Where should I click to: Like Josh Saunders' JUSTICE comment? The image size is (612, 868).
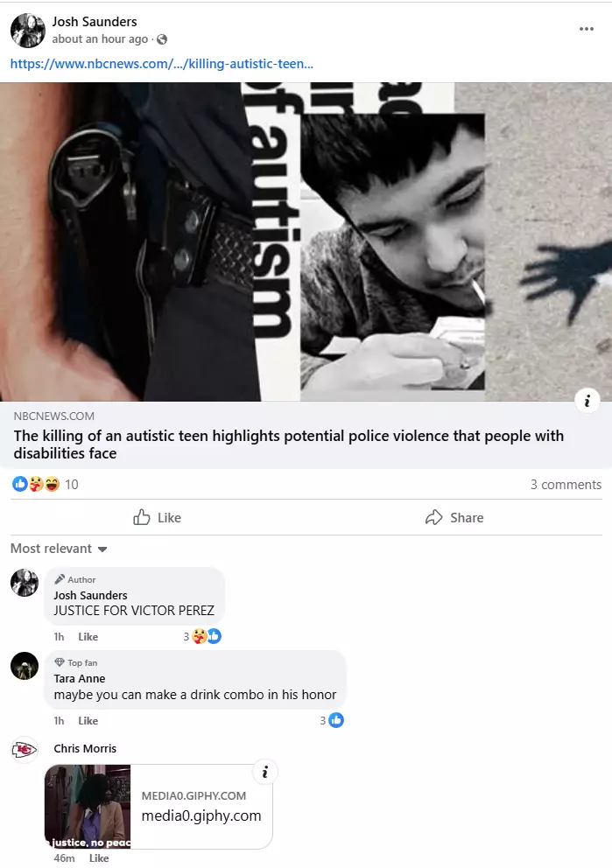(x=88, y=637)
